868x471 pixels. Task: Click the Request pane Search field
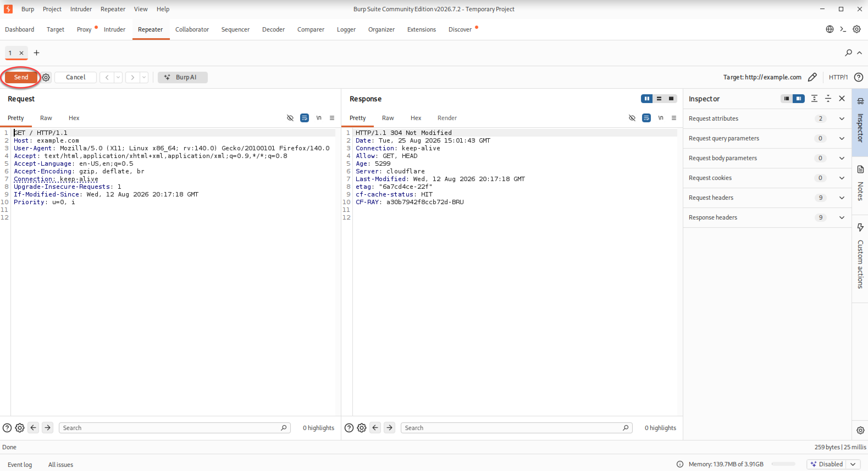pyautogui.click(x=175, y=428)
